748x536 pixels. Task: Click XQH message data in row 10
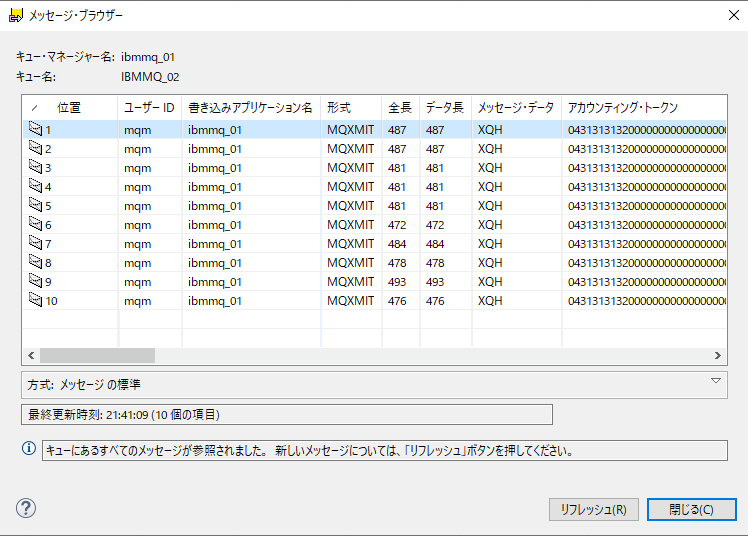tap(490, 301)
